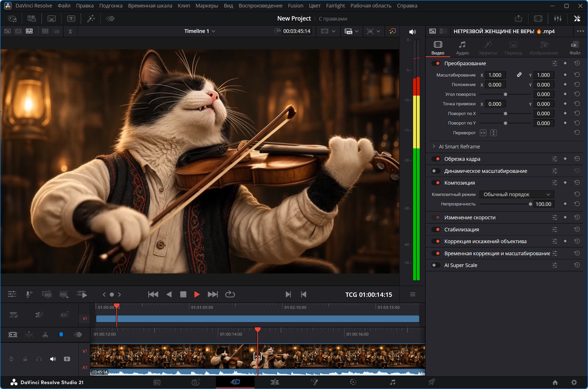Viewport: 588px width, 389px height.
Task: Click the Положение X value field
Action: 495,85
